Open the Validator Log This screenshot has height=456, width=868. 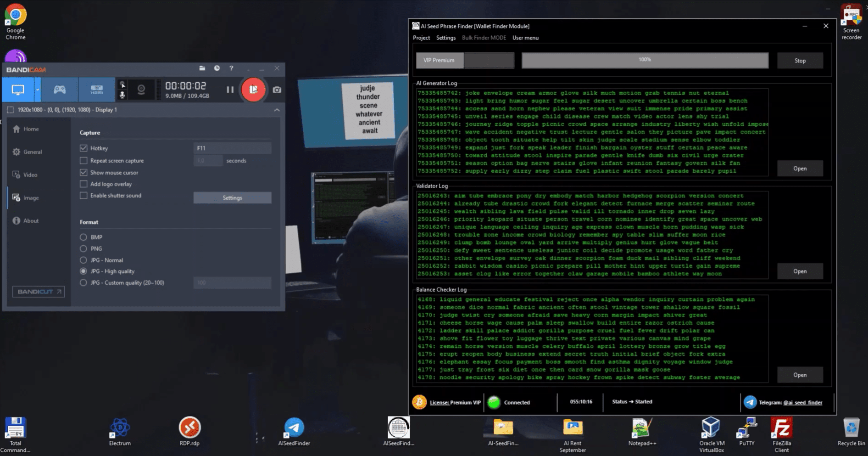coord(800,271)
